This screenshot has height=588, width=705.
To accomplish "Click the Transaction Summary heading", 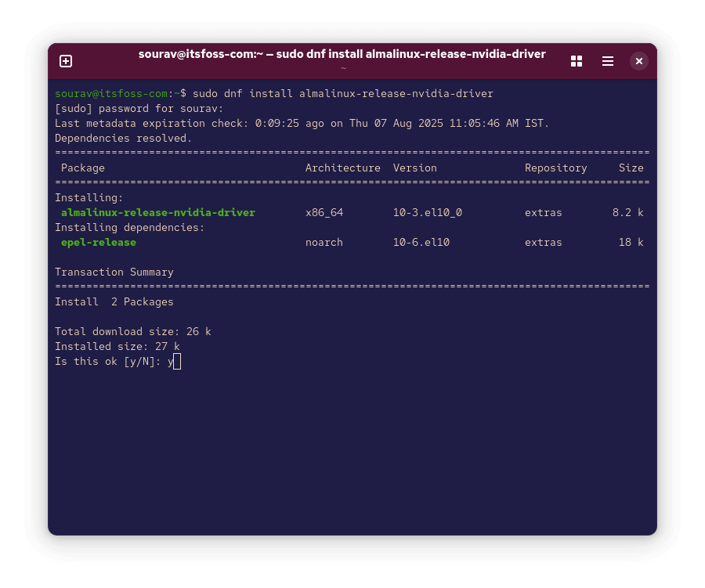I will [114, 272].
